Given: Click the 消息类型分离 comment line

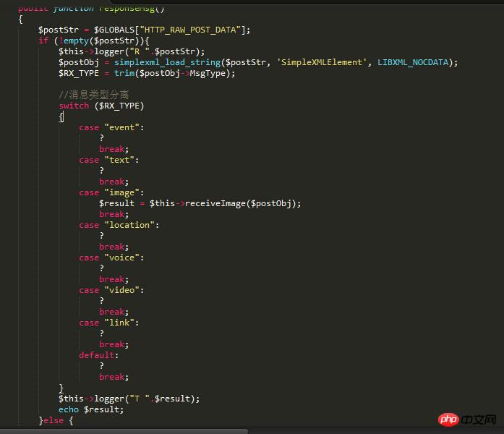Looking at the screenshot, I should tap(94, 95).
